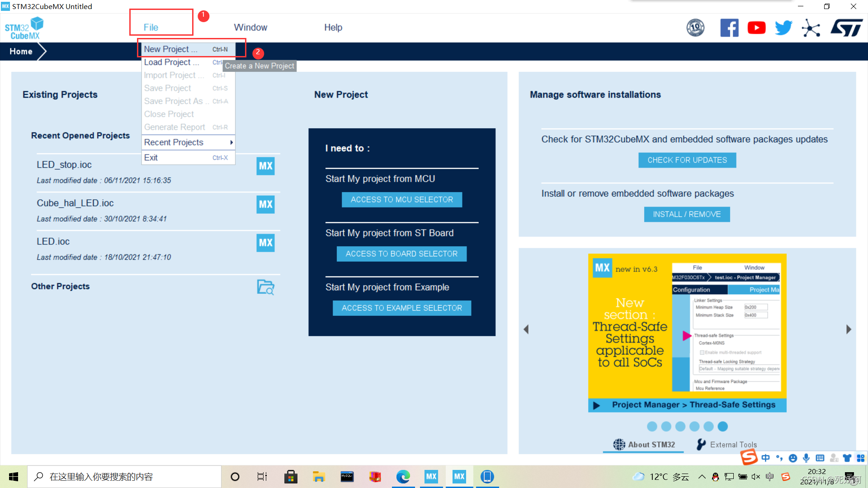Click the Other Projects folder browse icon

click(265, 287)
